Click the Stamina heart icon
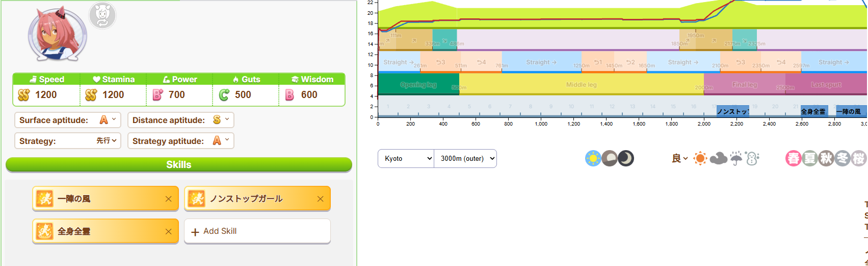Image resolution: width=868 pixels, height=266 pixels. 96,79
